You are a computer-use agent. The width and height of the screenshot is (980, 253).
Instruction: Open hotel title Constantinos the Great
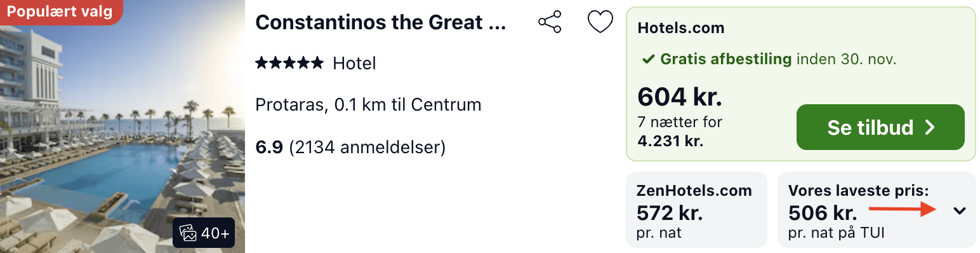point(381,22)
